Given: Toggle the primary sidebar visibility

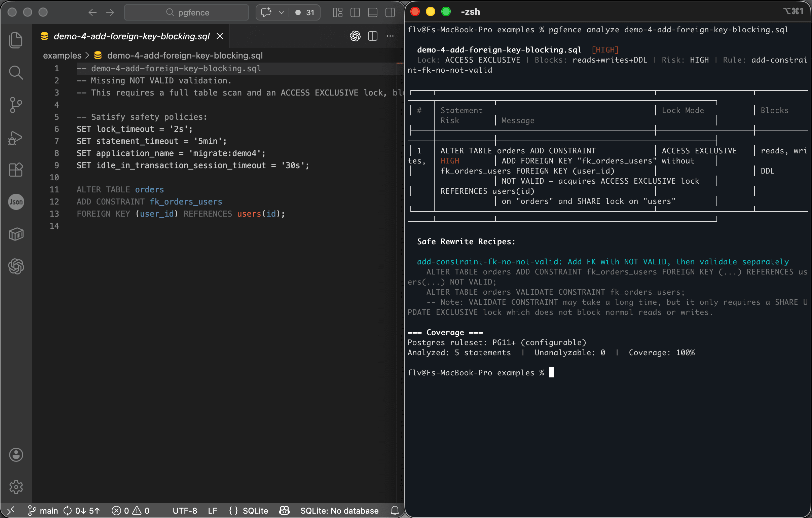Looking at the screenshot, I should pyautogui.click(x=355, y=12).
